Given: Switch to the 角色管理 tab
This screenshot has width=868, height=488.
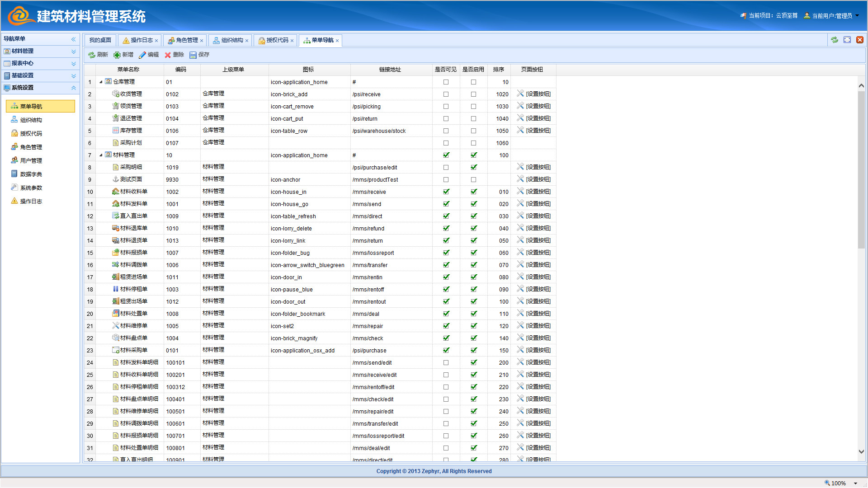Looking at the screenshot, I should point(187,40).
